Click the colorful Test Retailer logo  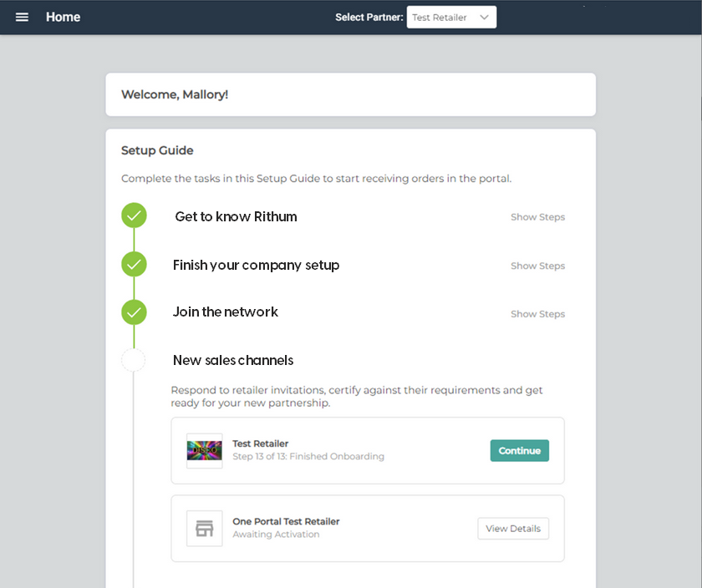pos(205,451)
